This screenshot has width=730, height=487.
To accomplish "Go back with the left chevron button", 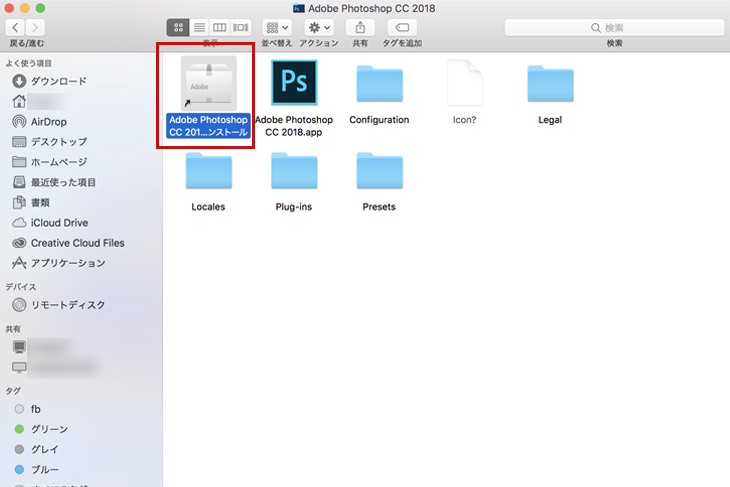I will coord(15,27).
